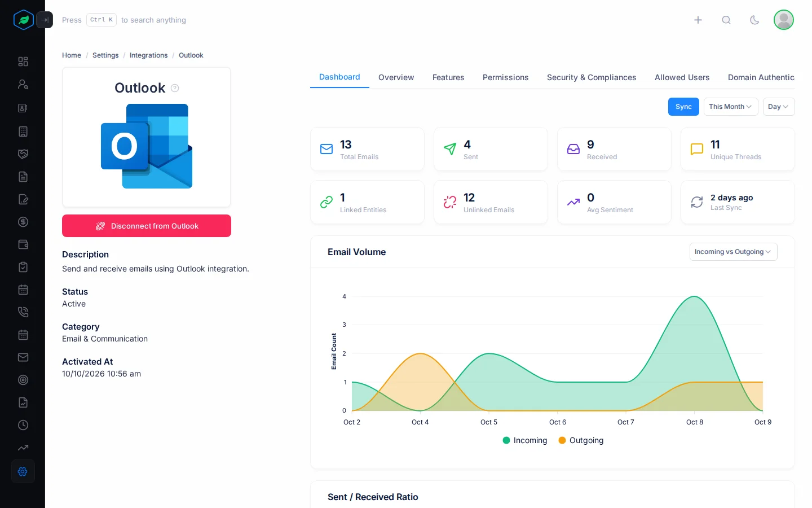Open the clipboard checklist icon in sidebar
This screenshot has height=508, width=812.
[x=23, y=267]
